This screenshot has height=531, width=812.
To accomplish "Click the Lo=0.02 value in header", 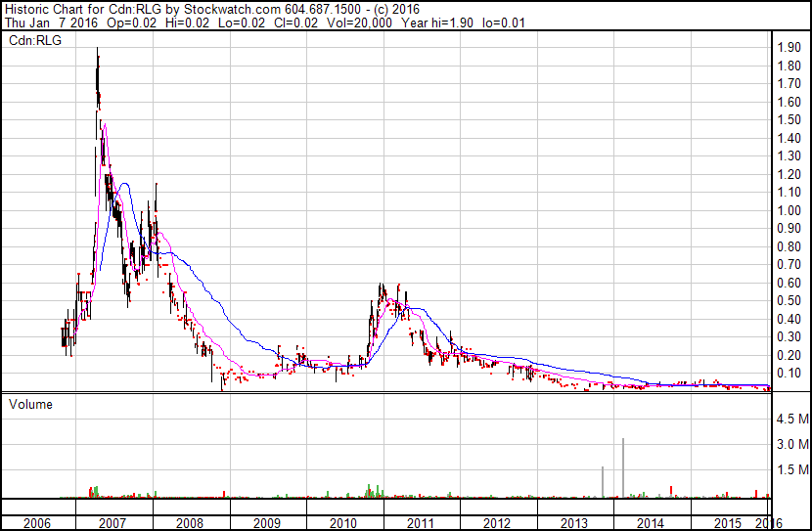I will coord(242,22).
